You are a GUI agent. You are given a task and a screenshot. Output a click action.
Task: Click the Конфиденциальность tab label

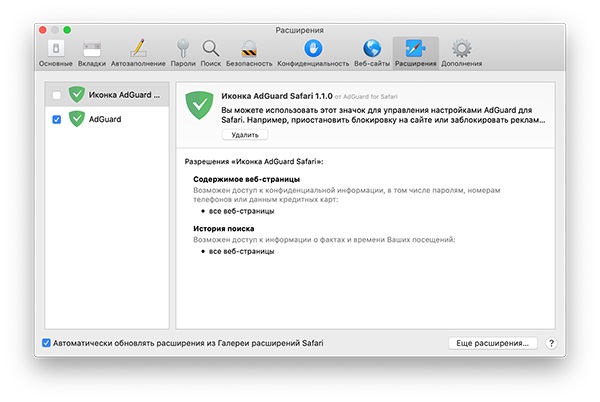(313, 63)
